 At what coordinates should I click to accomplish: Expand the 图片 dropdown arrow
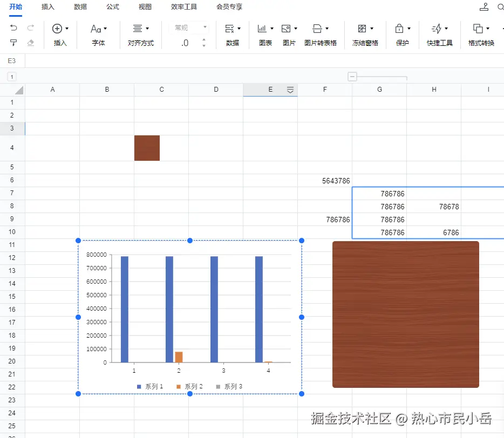(296, 29)
